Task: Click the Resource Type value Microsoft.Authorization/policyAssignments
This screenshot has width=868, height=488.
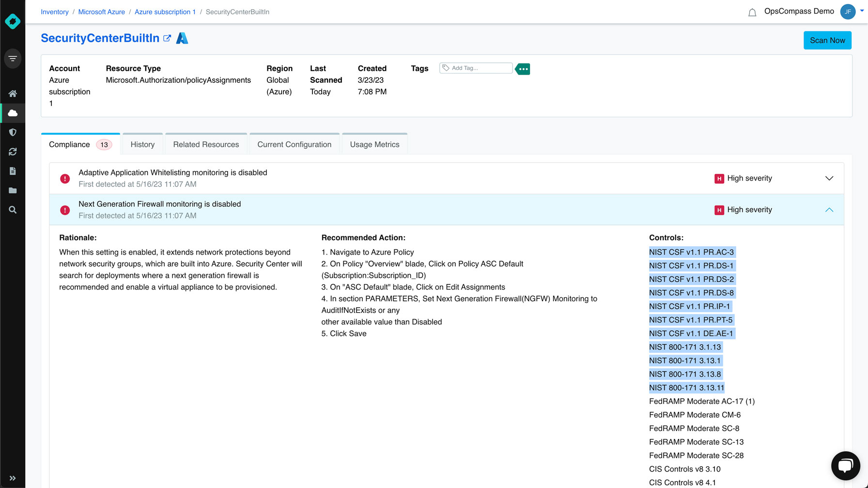Action: click(x=178, y=80)
